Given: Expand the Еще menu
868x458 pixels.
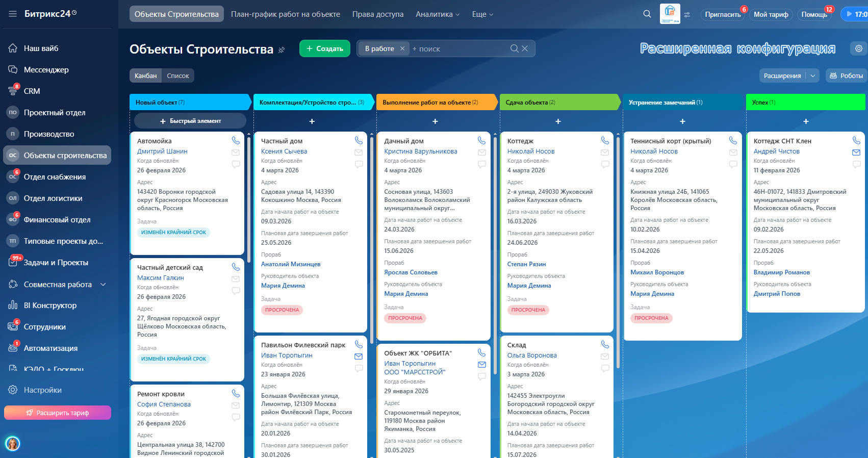Looking at the screenshot, I should click(482, 14).
